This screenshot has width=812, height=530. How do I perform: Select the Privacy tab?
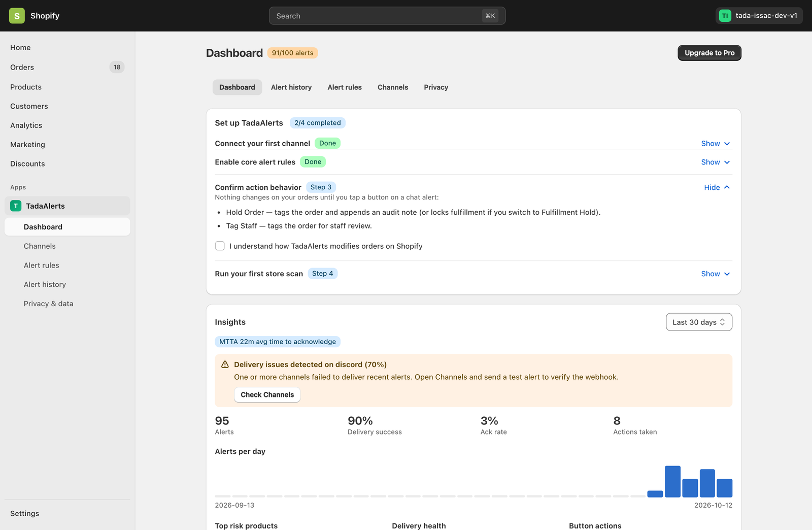[436, 87]
